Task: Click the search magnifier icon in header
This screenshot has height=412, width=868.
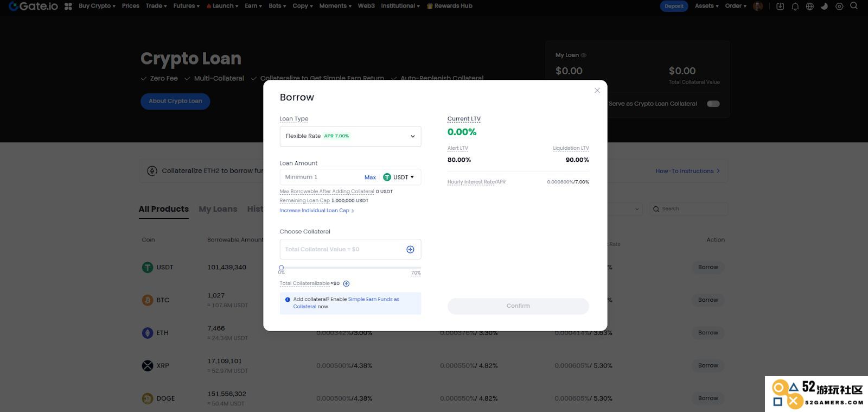Action: pyautogui.click(x=854, y=6)
